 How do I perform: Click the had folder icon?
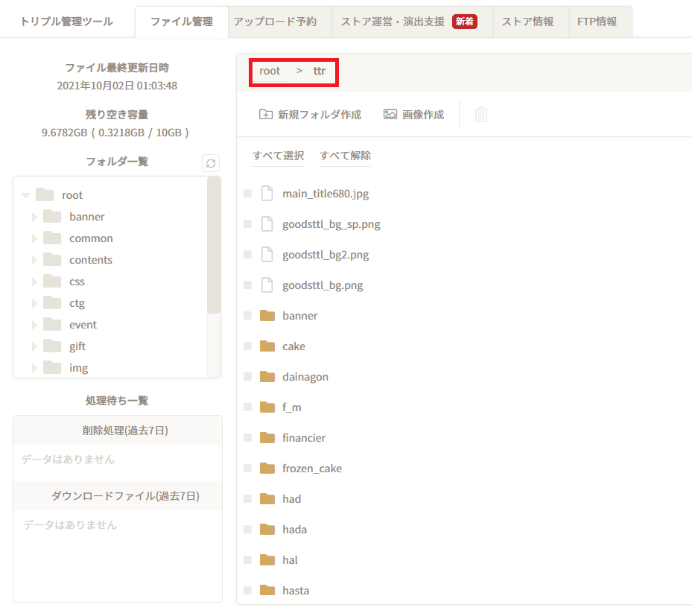pos(267,498)
